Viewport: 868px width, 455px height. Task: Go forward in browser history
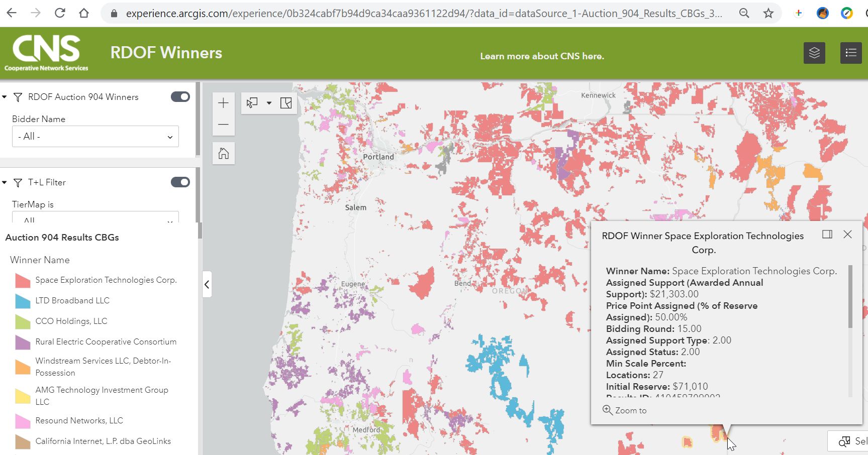click(x=36, y=13)
